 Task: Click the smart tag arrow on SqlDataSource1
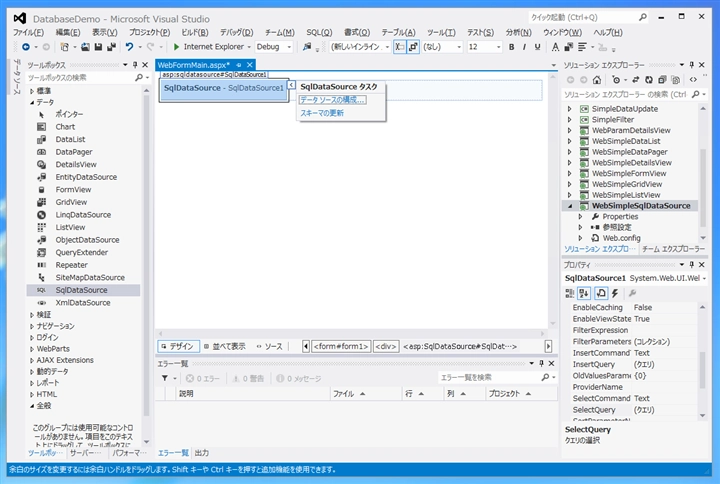[x=291, y=85]
